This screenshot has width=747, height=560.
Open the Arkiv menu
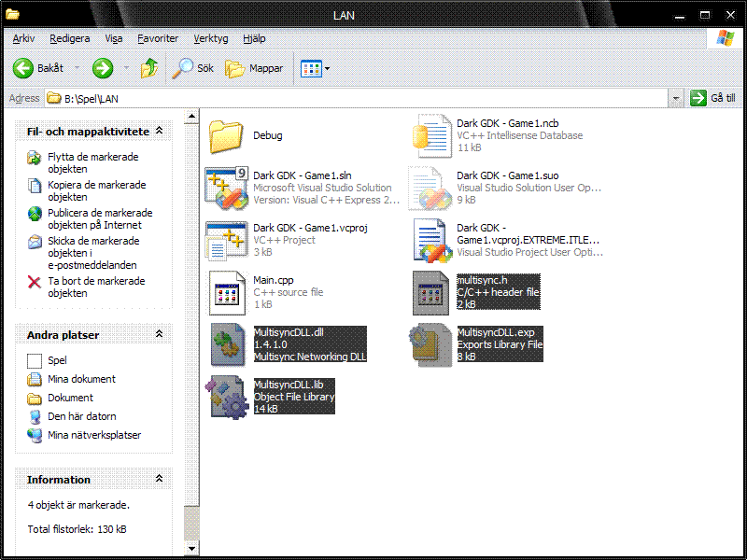click(23, 38)
